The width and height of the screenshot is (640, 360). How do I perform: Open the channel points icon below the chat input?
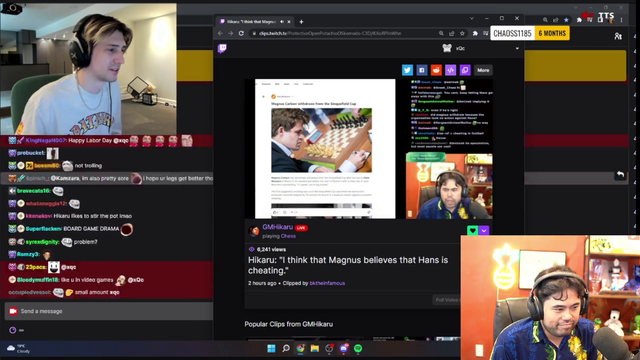13,330
